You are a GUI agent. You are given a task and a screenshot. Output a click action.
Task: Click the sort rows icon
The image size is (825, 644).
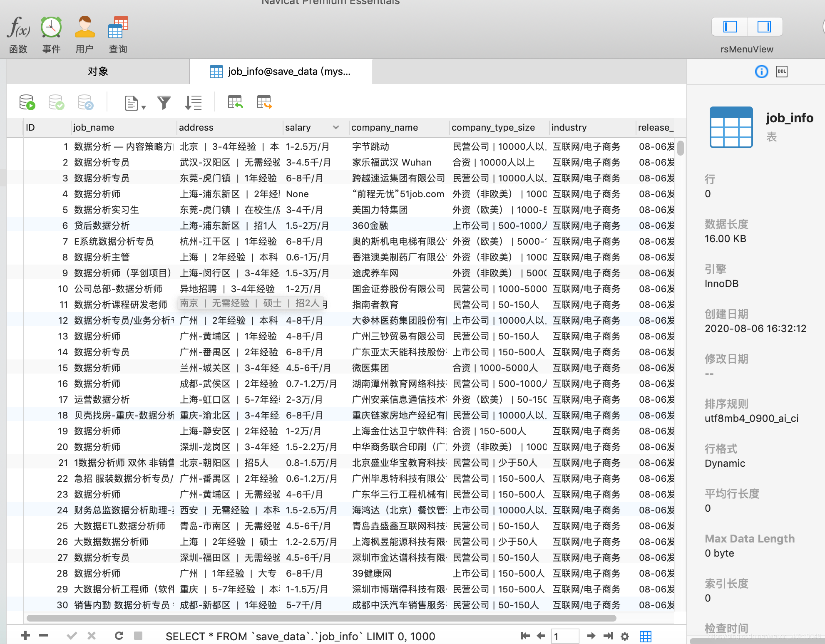(x=193, y=102)
